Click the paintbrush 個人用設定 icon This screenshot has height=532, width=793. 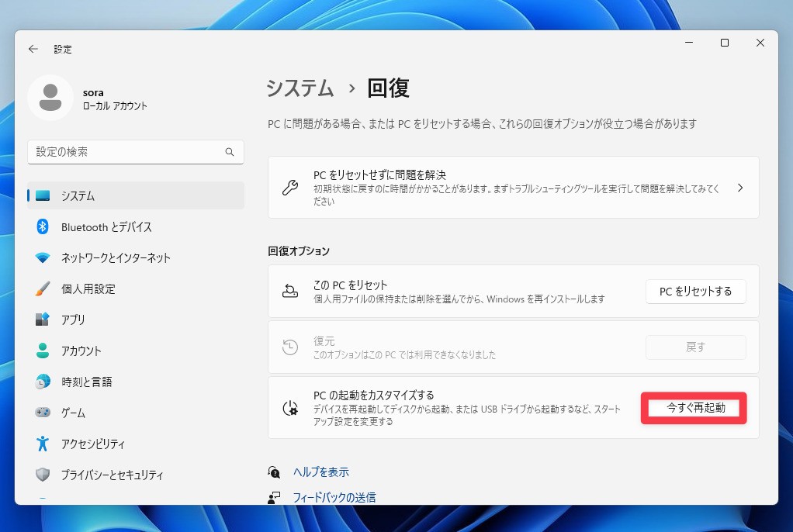click(x=43, y=288)
